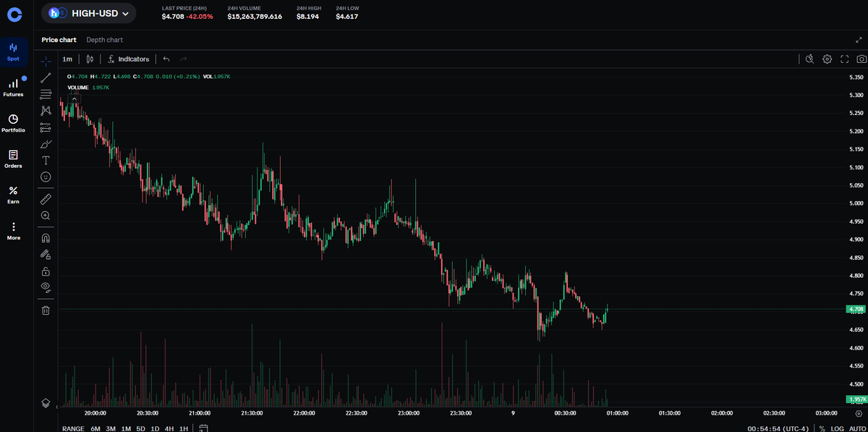The image size is (868, 432).
Task: Select the trend line drawing tool
Action: click(46, 77)
